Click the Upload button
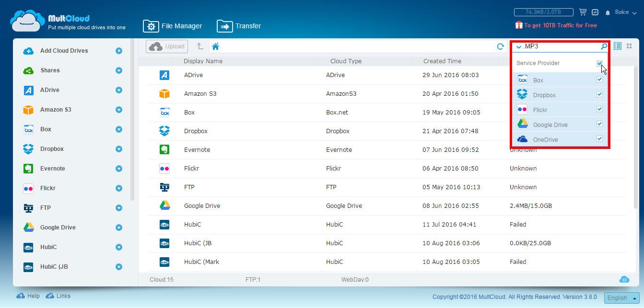The width and height of the screenshot is (644, 308). coord(167,46)
